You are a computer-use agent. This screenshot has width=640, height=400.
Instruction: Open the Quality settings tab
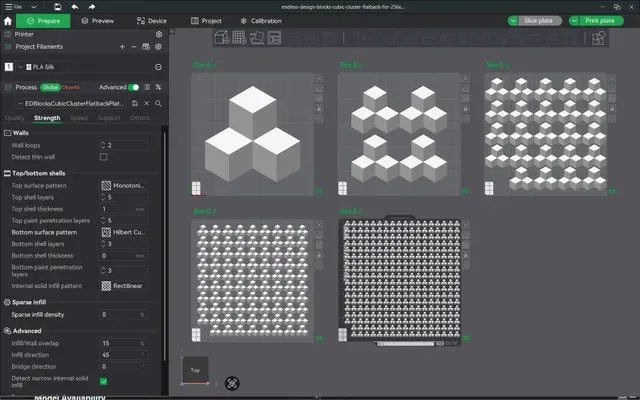(14, 118)
